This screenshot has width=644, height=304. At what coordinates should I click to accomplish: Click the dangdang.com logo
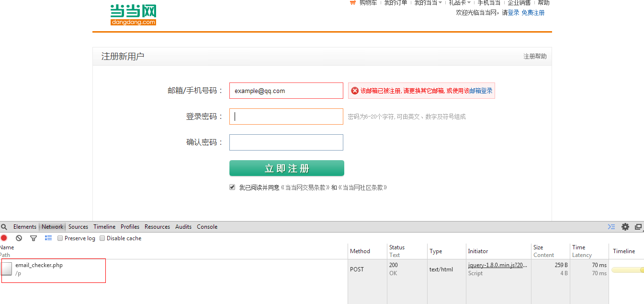tap(133, 14)
